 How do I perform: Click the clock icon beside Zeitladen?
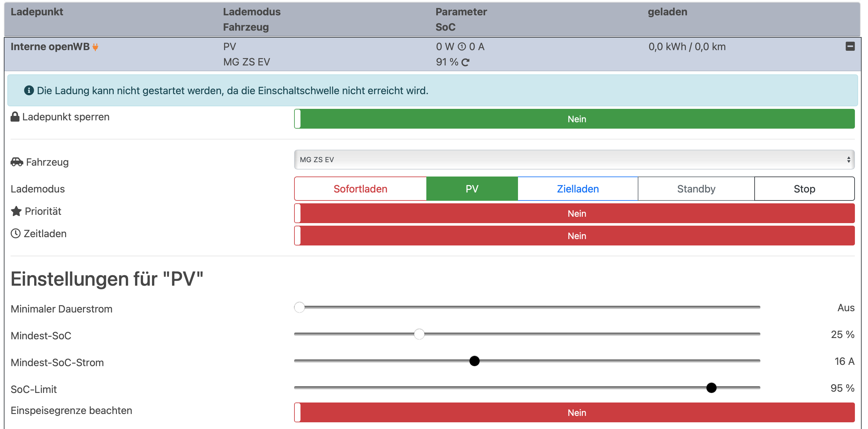click(16, 233)
